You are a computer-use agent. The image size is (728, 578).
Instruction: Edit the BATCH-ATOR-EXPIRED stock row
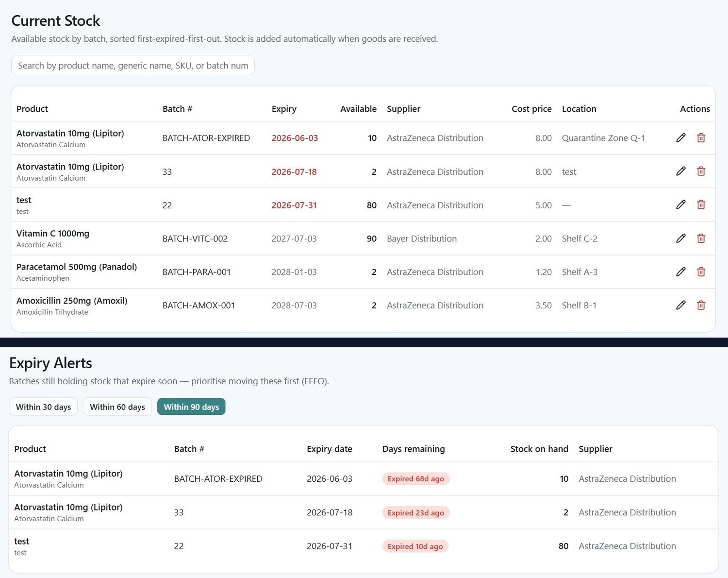tap(681, 138)
